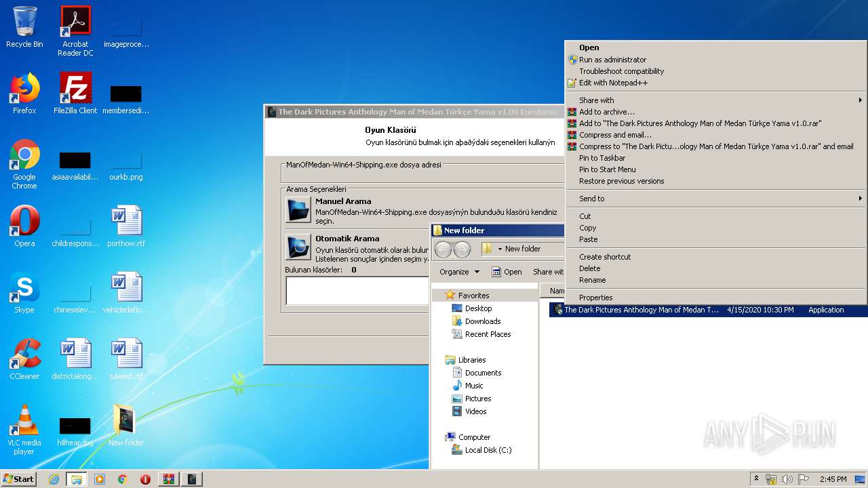This screenshot has height=488, width=868.
Task: Choose Compress and email...
Action: tap(716, 135)
